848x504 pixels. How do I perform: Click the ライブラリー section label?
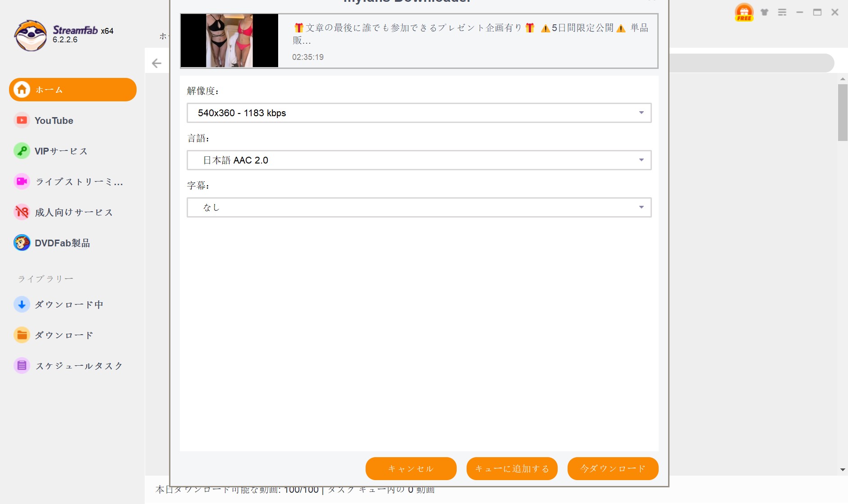46,279
